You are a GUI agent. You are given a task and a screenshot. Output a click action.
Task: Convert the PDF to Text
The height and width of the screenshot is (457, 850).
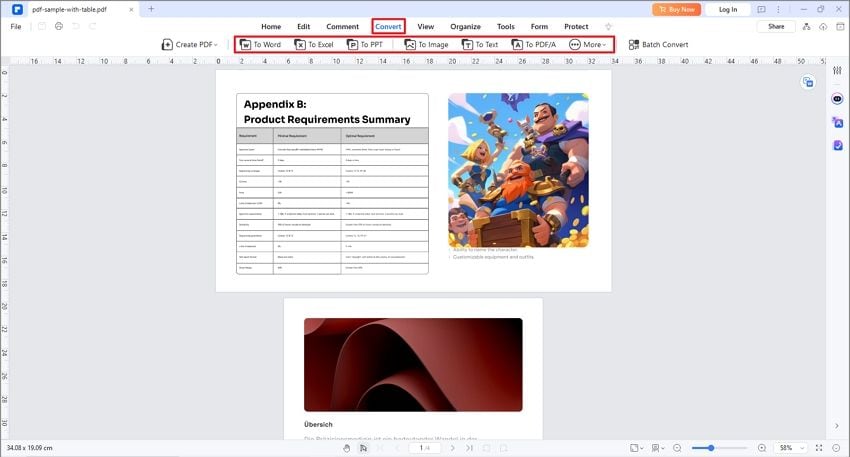point(480,44)
